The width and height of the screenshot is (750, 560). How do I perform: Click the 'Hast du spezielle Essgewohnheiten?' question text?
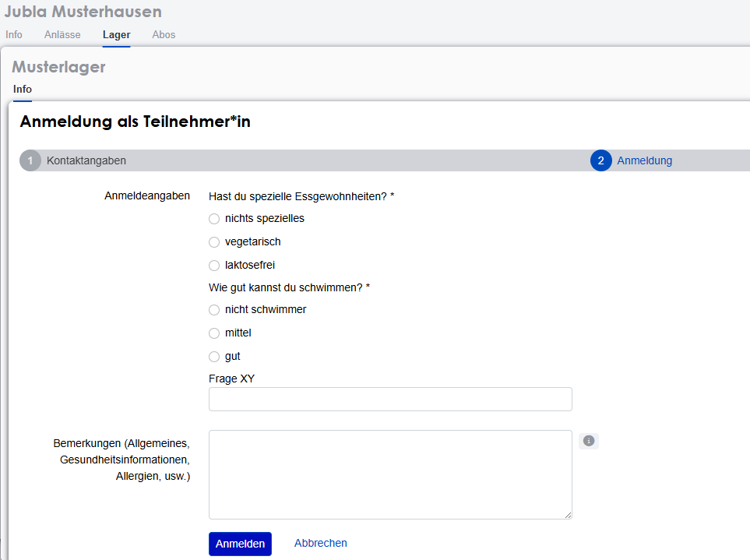301,196
